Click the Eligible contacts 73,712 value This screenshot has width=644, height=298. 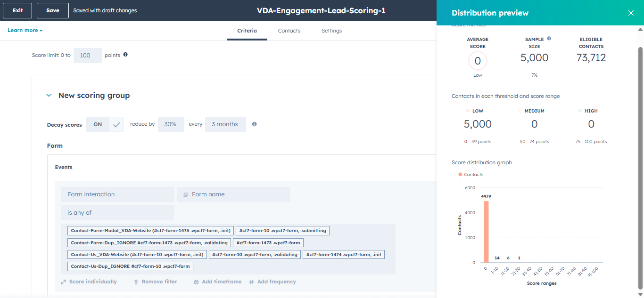[x=591, y=58]
